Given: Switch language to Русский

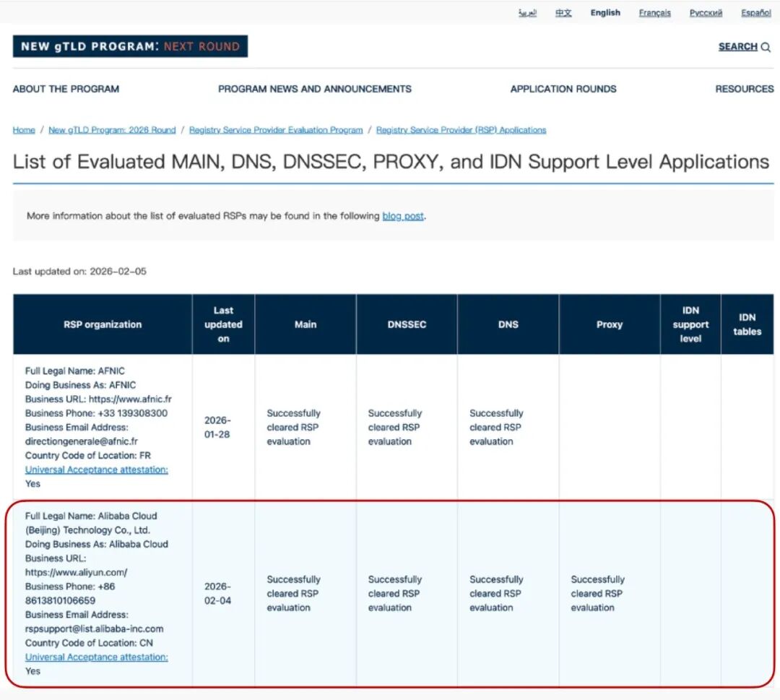Looking at the screenshot, I should tap(706, 13).
